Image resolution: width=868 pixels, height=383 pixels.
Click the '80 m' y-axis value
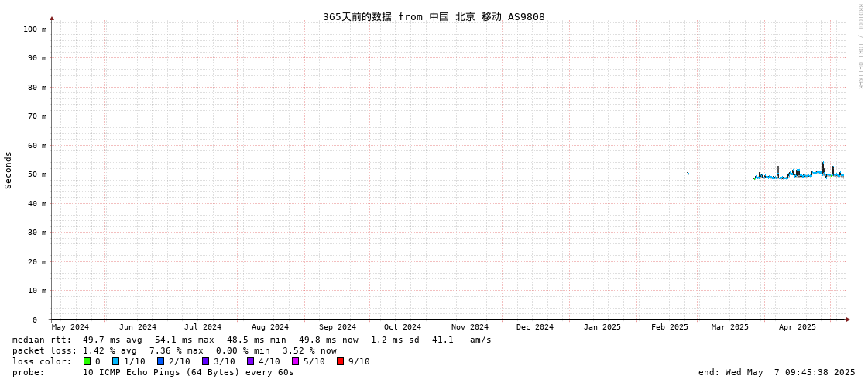(37, 87)
